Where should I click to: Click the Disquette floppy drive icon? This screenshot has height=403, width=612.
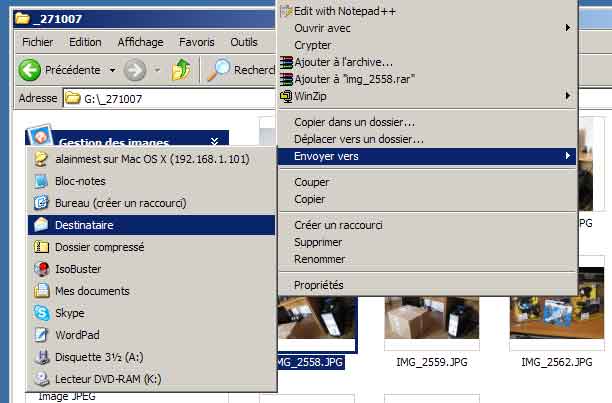click(41, 357)
